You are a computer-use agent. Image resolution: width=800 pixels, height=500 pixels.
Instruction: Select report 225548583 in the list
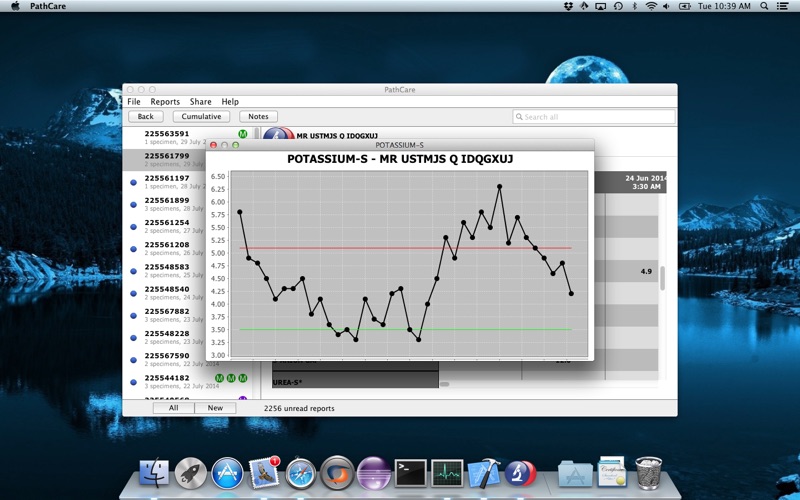click(164, 270)
